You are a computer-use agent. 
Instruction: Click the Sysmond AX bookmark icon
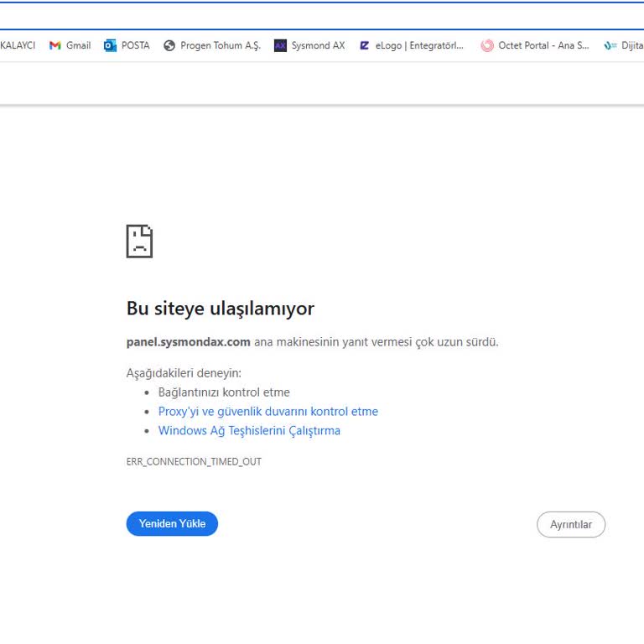(x=280, y=45)
